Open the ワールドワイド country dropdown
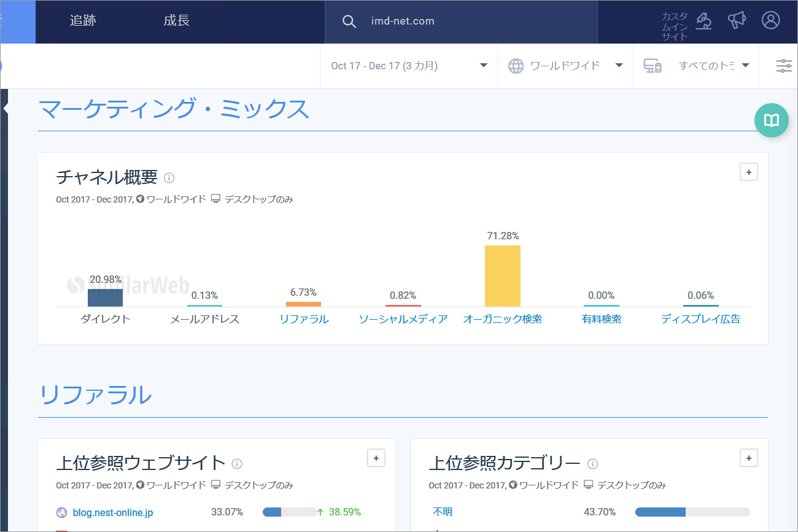This screenshot has height=532, width=798. [x=565, y=66]
